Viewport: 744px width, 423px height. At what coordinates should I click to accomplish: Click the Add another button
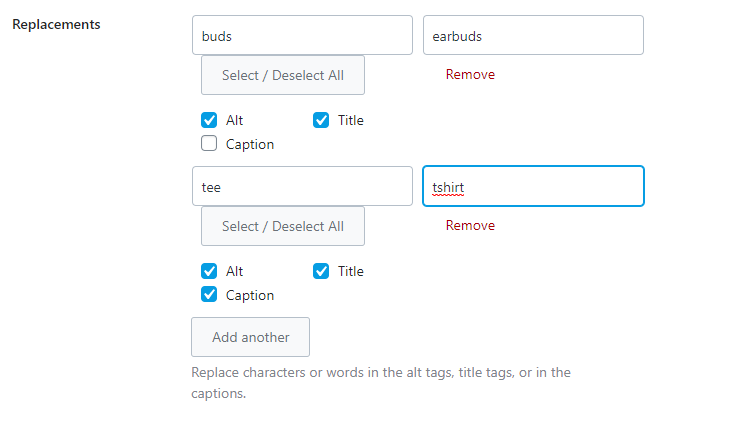[250, 337]
